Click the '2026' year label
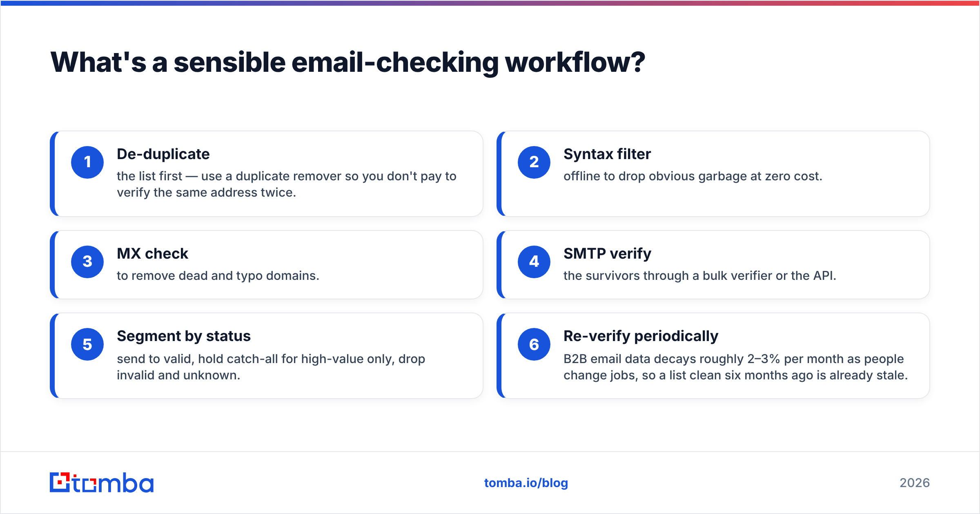 tap(915, 483)
